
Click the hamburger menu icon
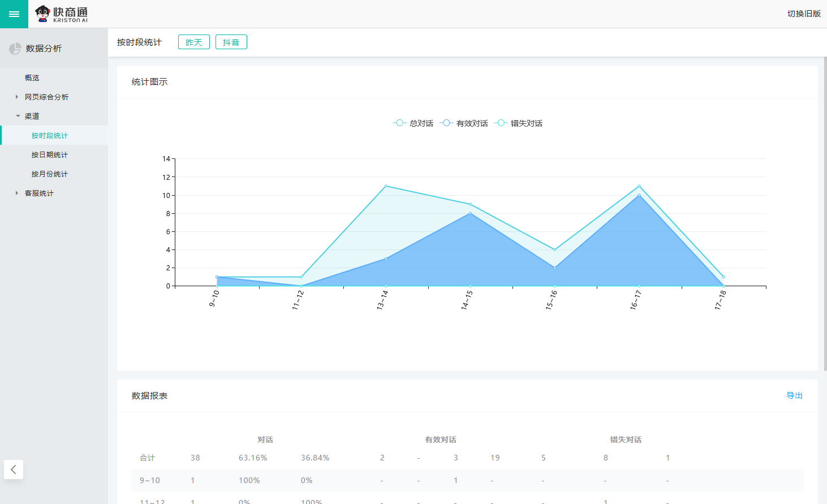(14, 14)
